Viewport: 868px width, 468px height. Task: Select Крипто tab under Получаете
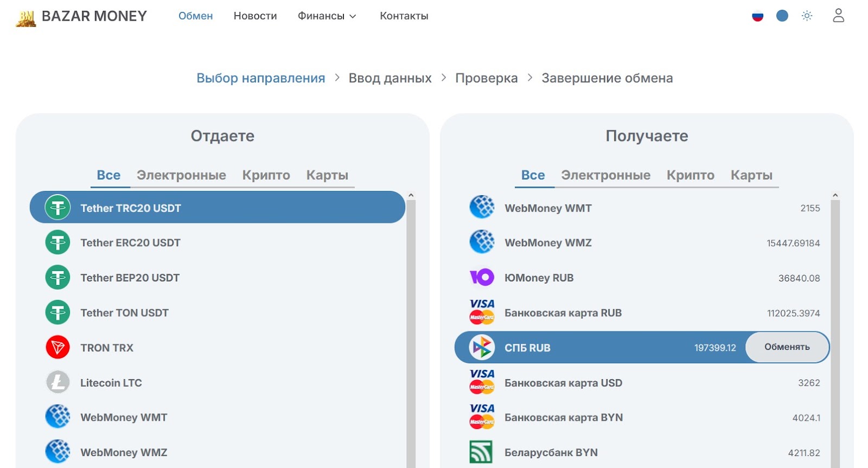(690, 175)
